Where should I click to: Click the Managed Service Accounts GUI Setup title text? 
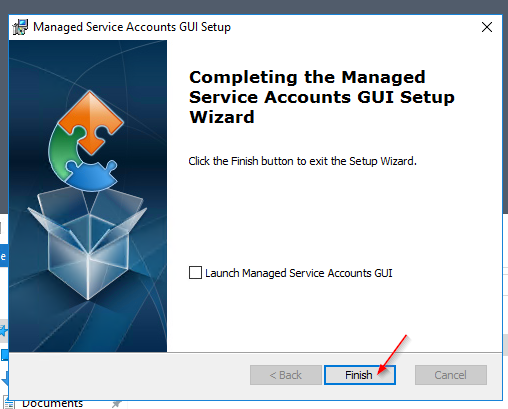tap(132, 27)
